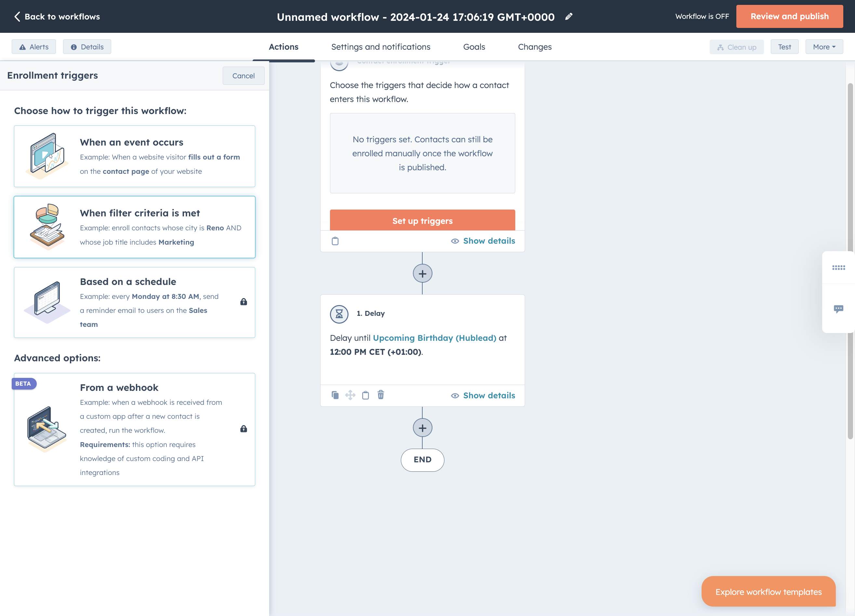Click Explore workflow templates button
The image size is (855, 616).
point(768,592)
